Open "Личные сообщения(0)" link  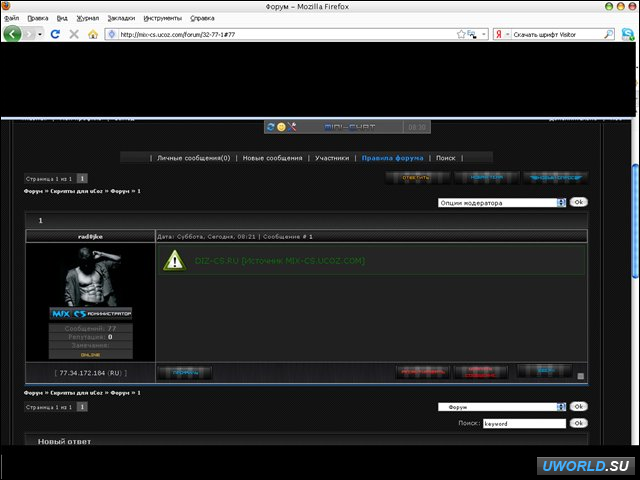pos(193,158)
